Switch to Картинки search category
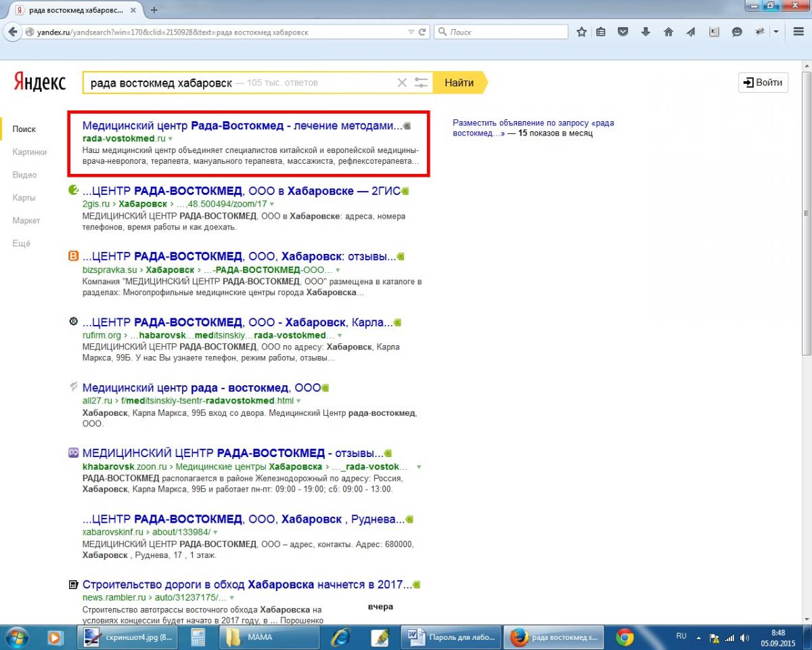 tap(30, 152)
